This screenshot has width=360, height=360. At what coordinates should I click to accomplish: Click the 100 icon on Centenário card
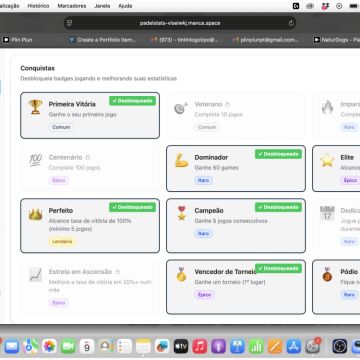(x=35, y=160)
